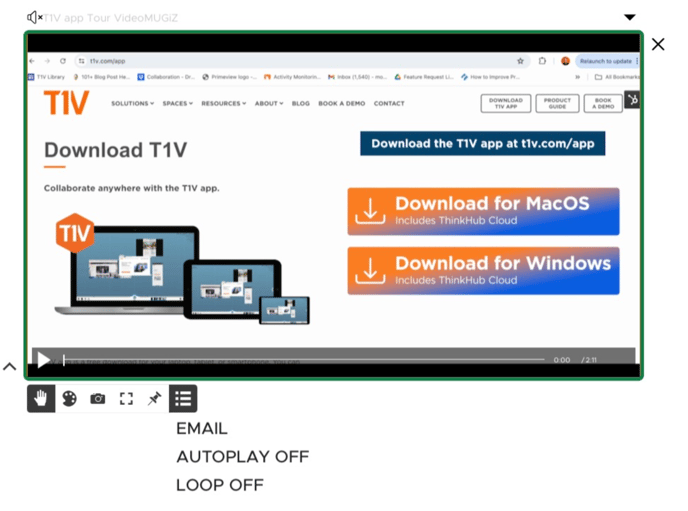The width and height of the screenshot is (688, 511).
Task: Open the T1V Library bookmark
Action: click(47, 77)
